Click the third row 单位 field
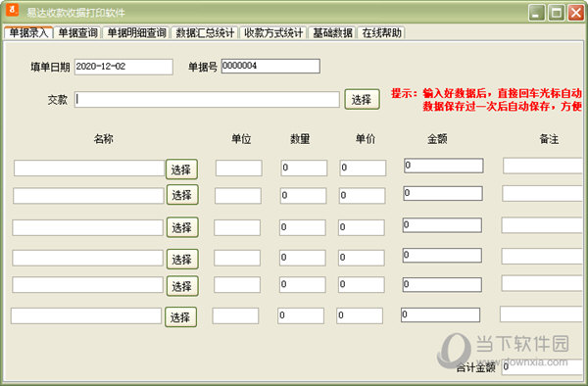This screenshot has height=386, width=588. (237, 227)
